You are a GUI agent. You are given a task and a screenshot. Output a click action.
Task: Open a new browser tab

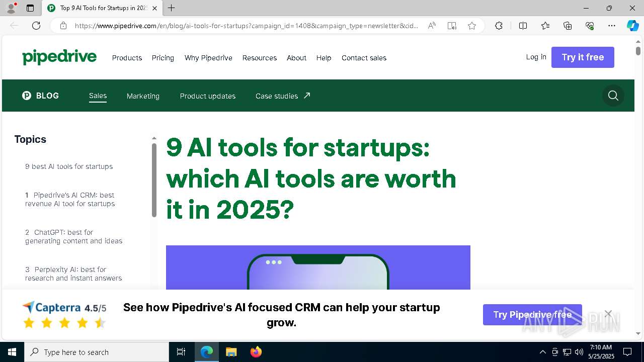(x=172, y=8)
